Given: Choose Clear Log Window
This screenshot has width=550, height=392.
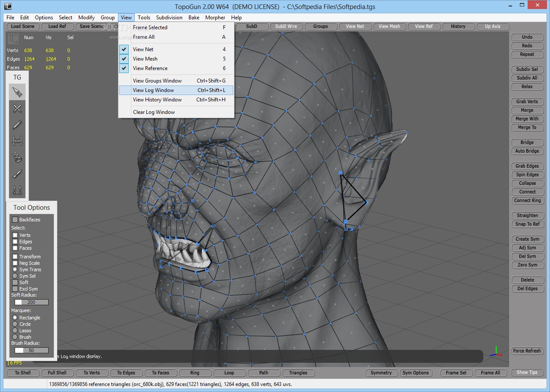Looking at the screenshot, I should coord(176,112).
